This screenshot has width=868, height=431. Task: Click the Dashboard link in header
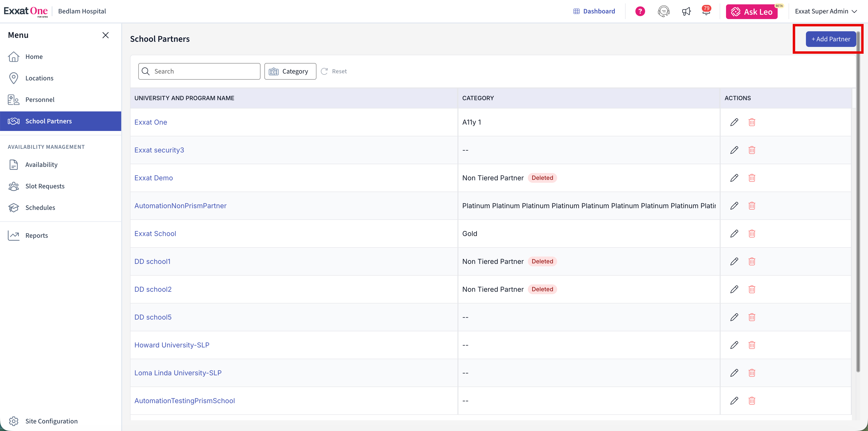pyautogui.click(x=594, y=11)
